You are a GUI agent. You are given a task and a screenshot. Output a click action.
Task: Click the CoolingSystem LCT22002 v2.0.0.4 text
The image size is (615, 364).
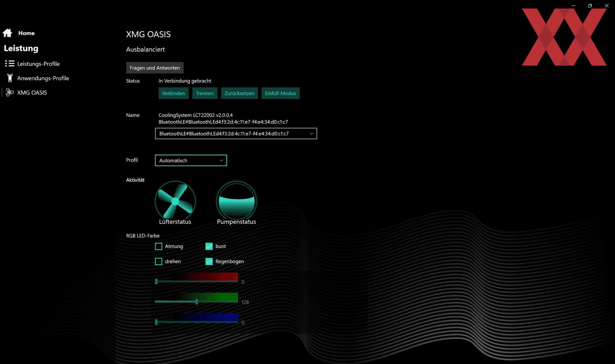[x=195, y=115]
